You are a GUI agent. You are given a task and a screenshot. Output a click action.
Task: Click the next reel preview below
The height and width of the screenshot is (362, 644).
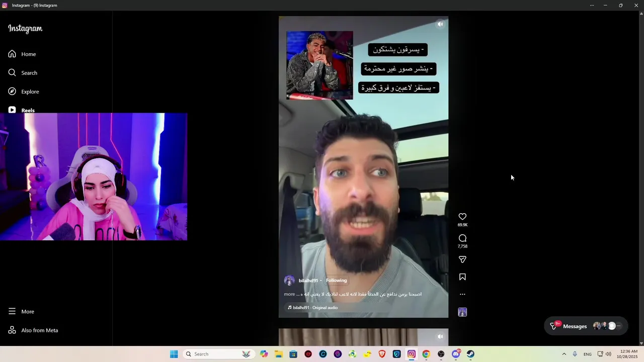point(363,337)
